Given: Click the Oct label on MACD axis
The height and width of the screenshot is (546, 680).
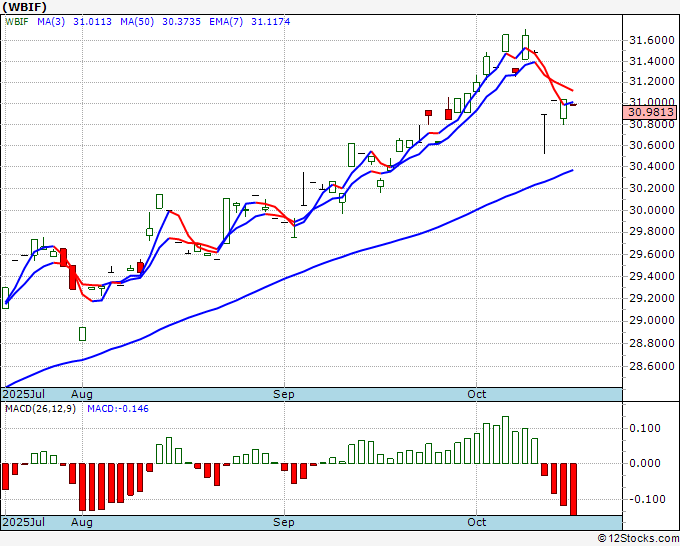Looking at the screenshot, I should click(x=477, y=522).
